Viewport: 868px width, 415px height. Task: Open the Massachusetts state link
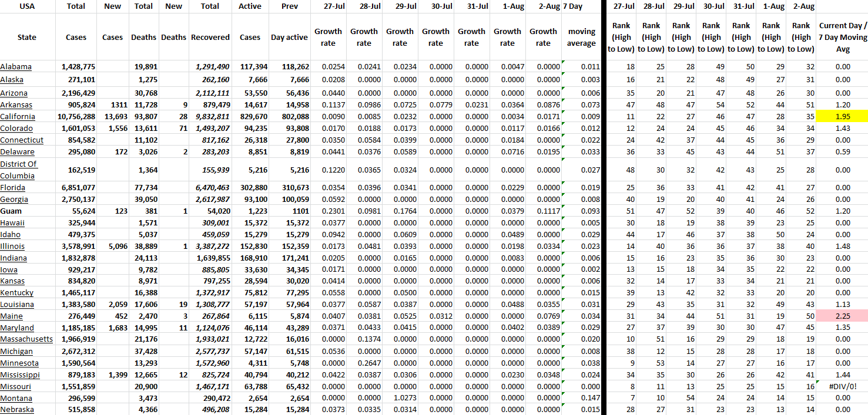pyautogui.click(x=26, y=339)
